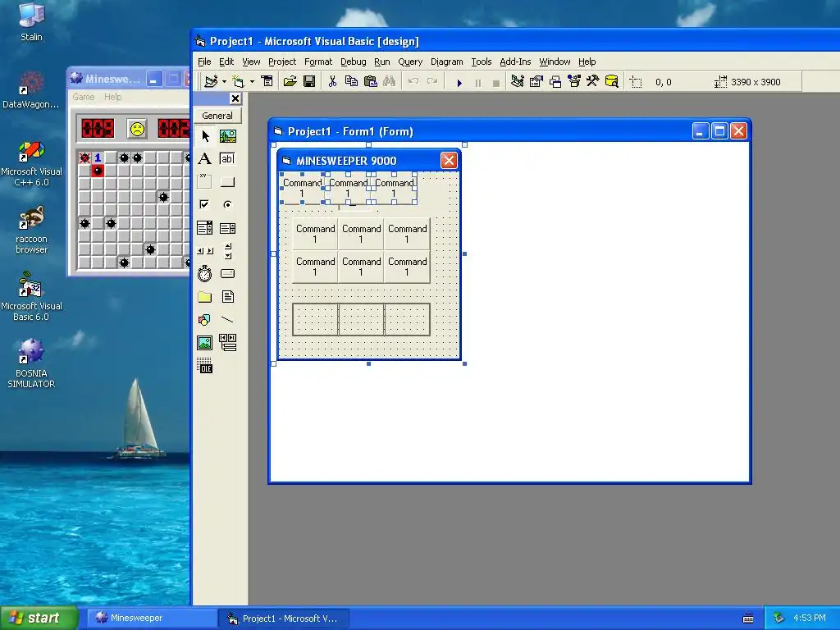Click the General tab in the toolbox
The height and width of the screenshot is (630, 840).
(217, 116)
